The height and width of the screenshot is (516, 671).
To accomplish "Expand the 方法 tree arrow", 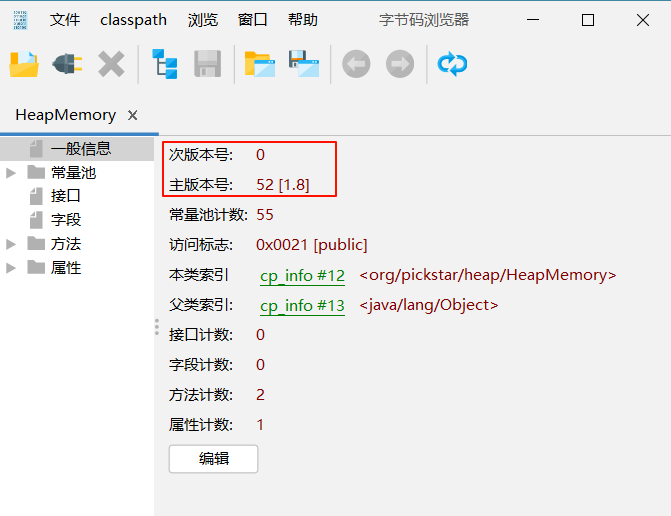I will point(11,244).
